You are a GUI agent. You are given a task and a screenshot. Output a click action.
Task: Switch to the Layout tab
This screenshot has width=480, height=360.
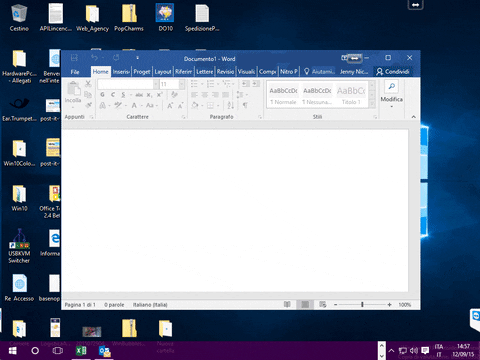pyautogui.click(x=163, y=72)
